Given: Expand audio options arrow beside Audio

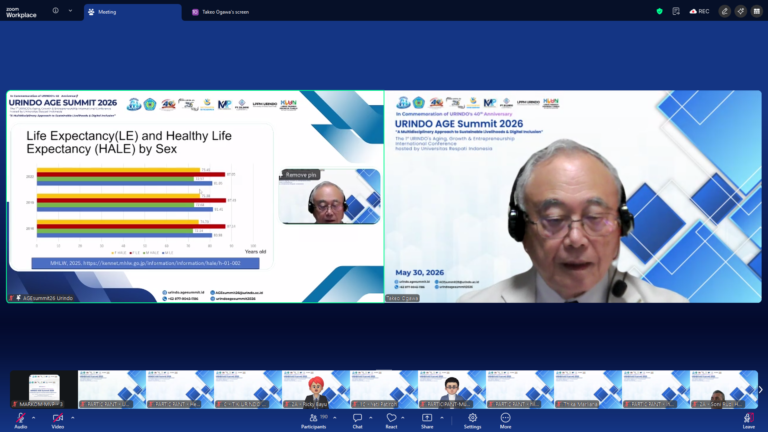Looking at the screenshot, I should (33, 418).
